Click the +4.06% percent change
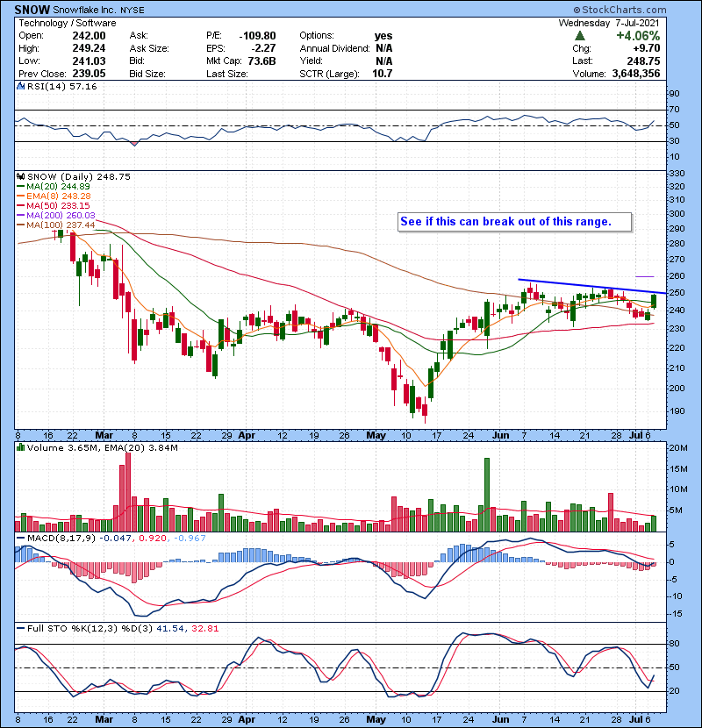 [x=638, y=36]
